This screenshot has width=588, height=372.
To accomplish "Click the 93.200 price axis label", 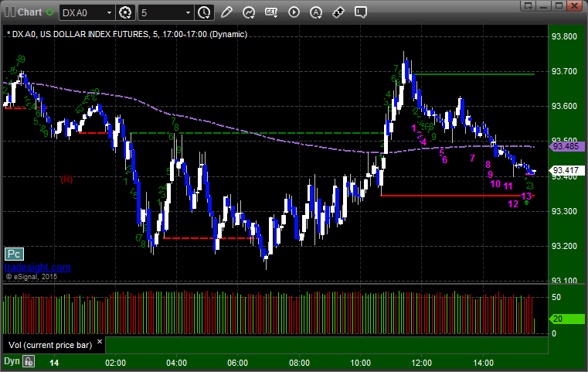I will tap(564, 246).
